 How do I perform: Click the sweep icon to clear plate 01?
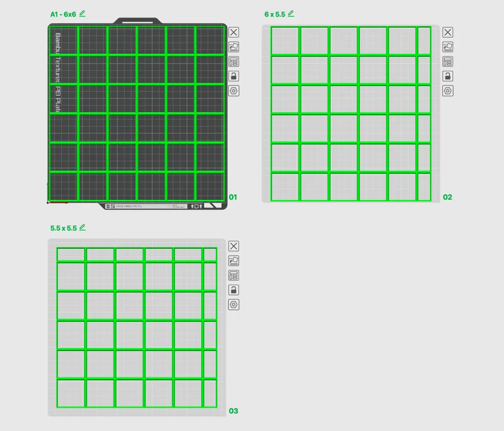point(233,47)
